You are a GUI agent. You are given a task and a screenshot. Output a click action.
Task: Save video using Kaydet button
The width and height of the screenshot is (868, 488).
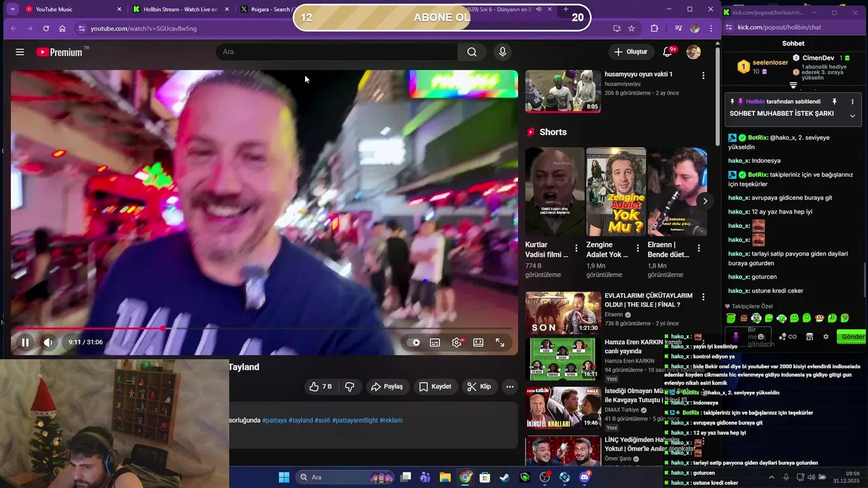pyautogui.click(x=435, y=386)
